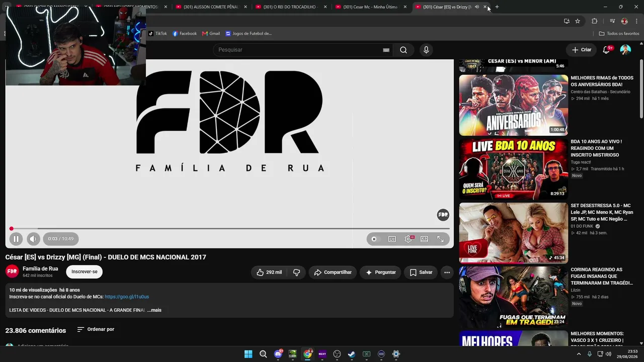Select the César [ES] vs Drizzy tab
Image resolution: width=644 pixels, height=362 pixels.
pos(446,7)
